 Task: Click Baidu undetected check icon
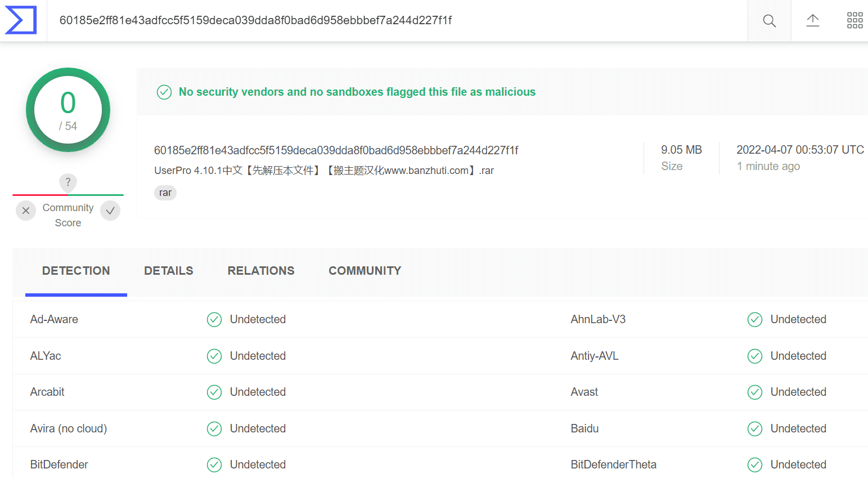(755, 429)
